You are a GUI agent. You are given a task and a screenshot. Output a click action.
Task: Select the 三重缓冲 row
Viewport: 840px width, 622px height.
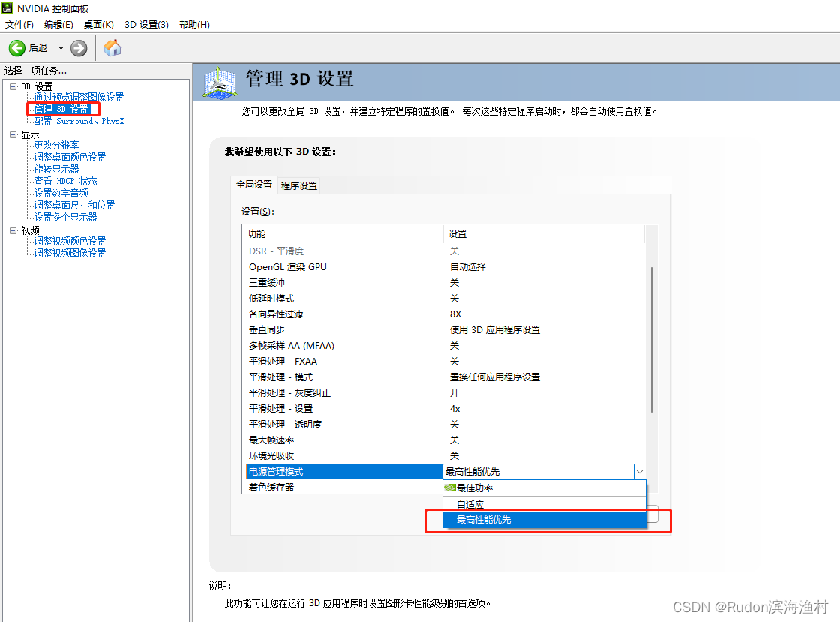coord(445,282)
